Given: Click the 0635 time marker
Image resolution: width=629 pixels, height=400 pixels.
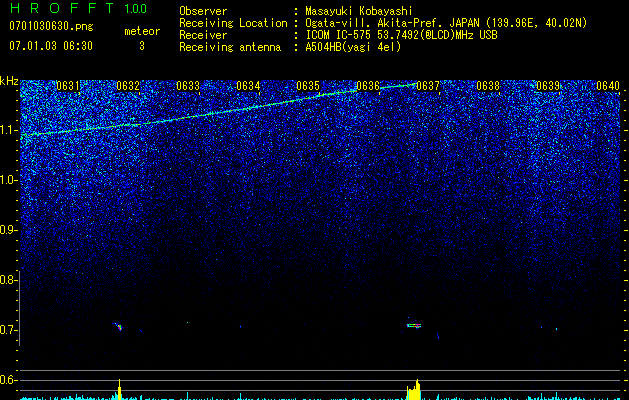Looking at the screenshot, I should click(308, 86).
